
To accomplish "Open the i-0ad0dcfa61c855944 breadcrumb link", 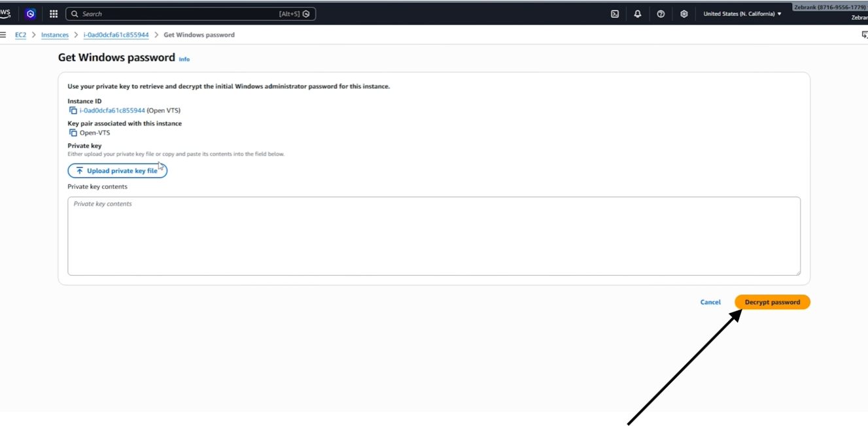I will click(116, 35).
